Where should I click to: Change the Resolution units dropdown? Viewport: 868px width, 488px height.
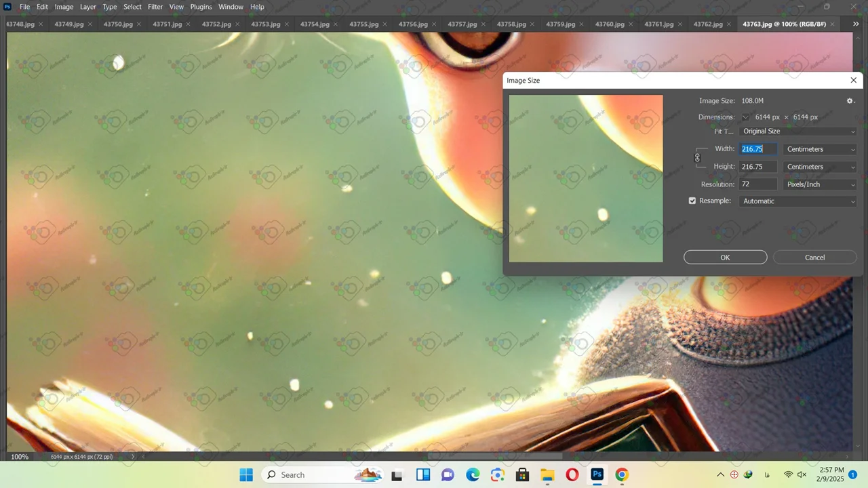tap(820, 184)
